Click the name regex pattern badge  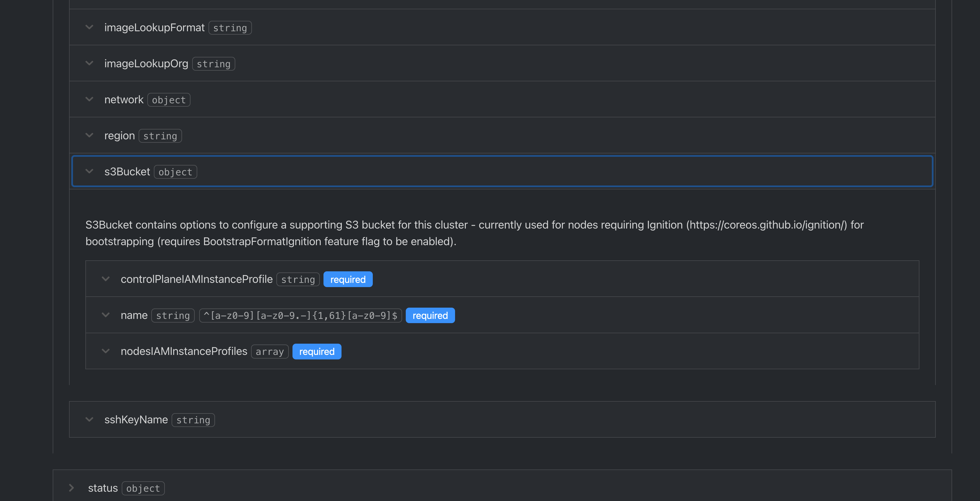tap(300, 316)
